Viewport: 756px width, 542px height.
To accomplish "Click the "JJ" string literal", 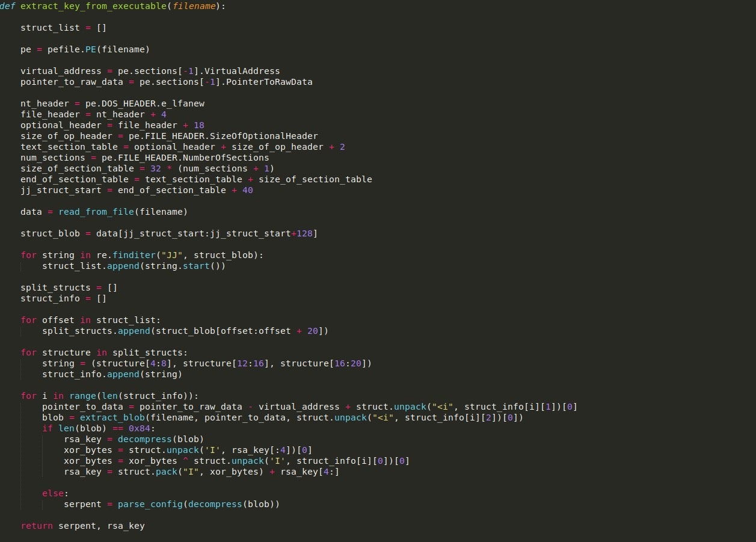I will tap(174, 255).
